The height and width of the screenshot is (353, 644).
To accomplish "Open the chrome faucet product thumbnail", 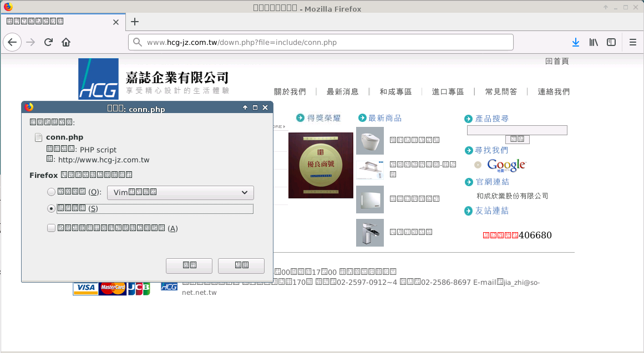I will click(x=370, y=233).
